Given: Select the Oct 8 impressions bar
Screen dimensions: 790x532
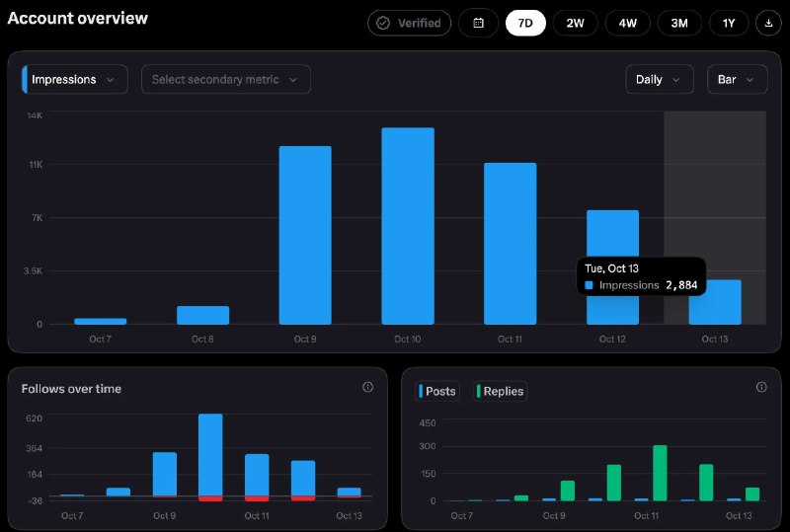Looking at the screenshot, I should (202, 315).
